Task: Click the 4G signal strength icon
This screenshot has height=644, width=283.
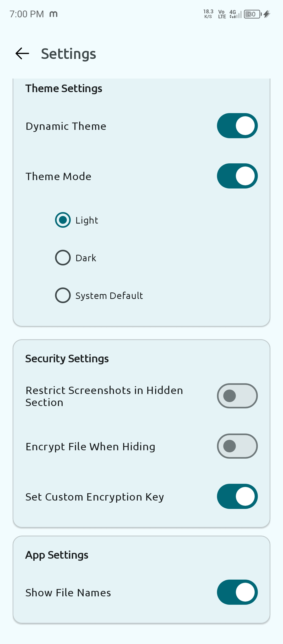Action: [234, 14]
